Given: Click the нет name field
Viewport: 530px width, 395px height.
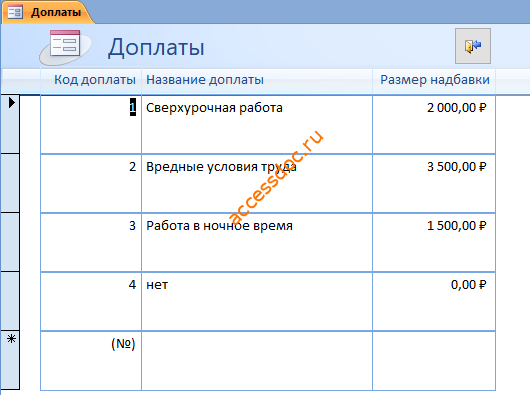Looking at the screenshot, I should coord(257,301).
